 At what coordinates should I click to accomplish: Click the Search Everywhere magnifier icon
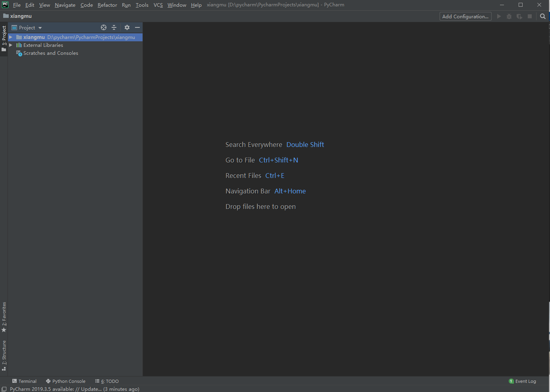click(543, 16)
